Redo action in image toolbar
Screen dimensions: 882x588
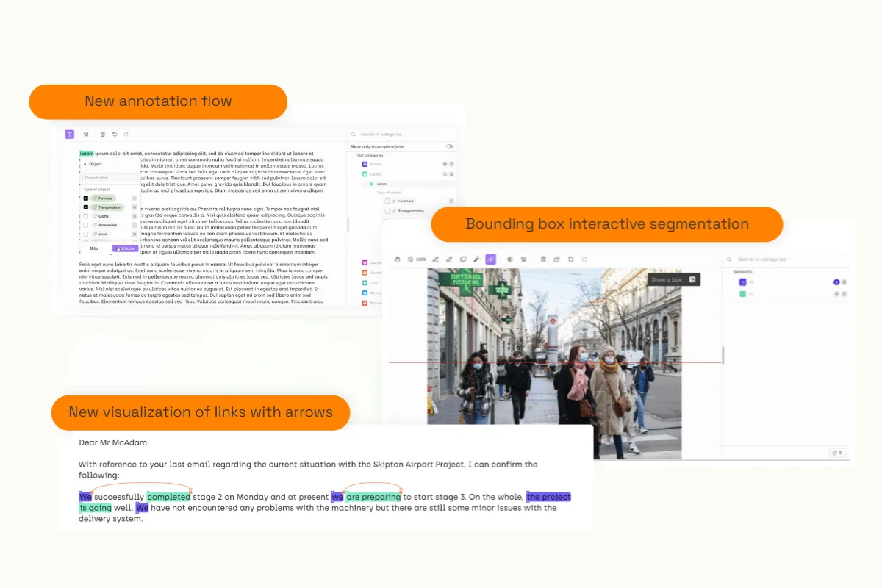[584, 259]
